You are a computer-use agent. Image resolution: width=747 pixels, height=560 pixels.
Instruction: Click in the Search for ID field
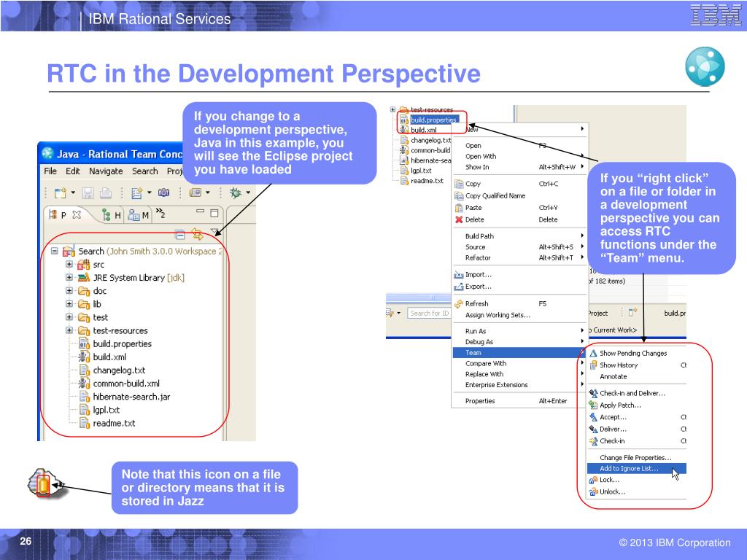coord(429,314)
